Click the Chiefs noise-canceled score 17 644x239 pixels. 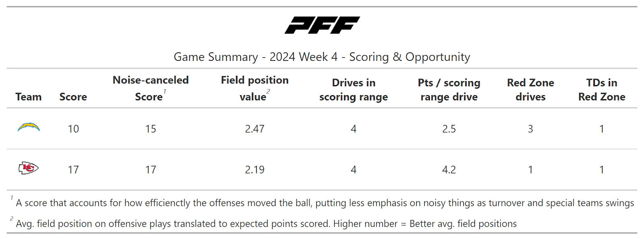point(151,170)
